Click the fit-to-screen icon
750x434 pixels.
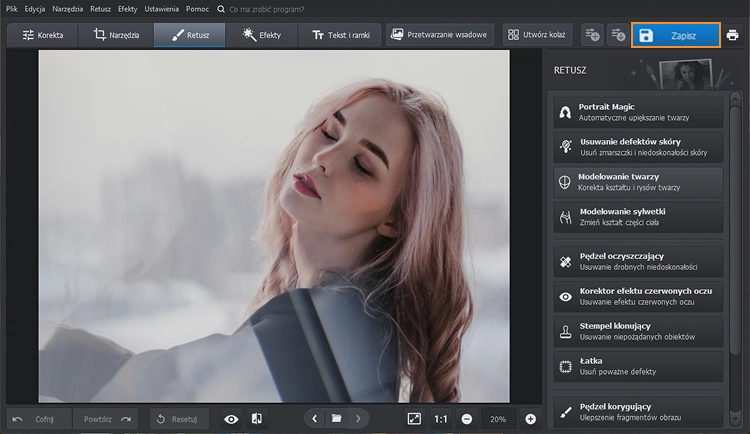point(414,418)
